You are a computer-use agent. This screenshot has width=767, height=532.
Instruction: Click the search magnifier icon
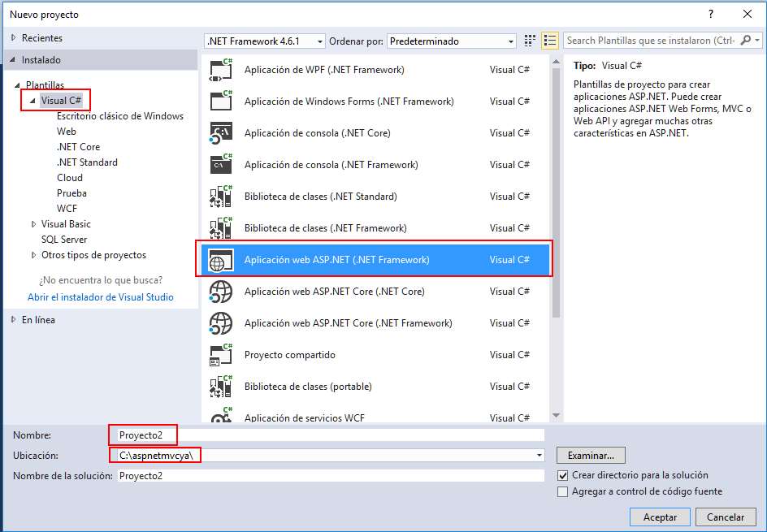[746, 40]
